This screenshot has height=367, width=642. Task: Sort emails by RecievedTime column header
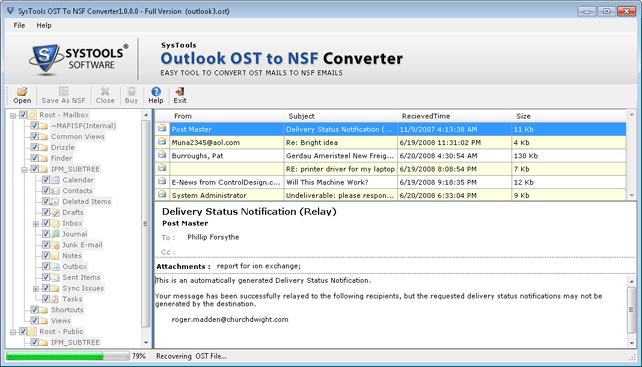coord(454,116)
